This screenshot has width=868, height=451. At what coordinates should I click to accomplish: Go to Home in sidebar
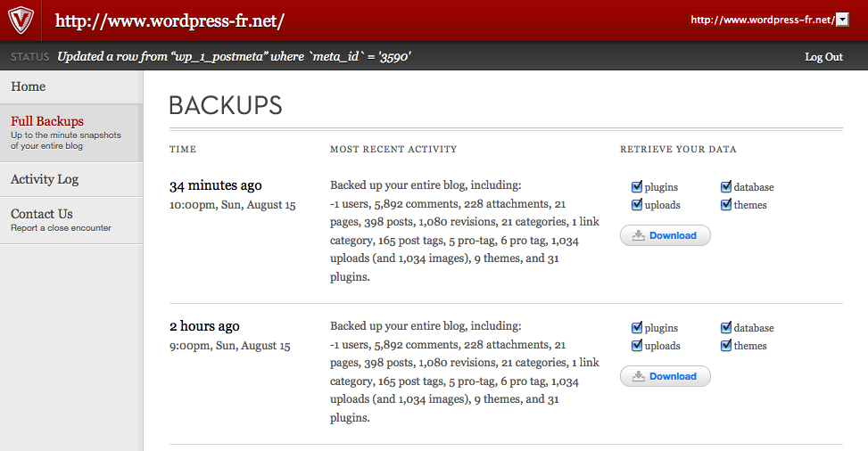[x=29, y=86]
